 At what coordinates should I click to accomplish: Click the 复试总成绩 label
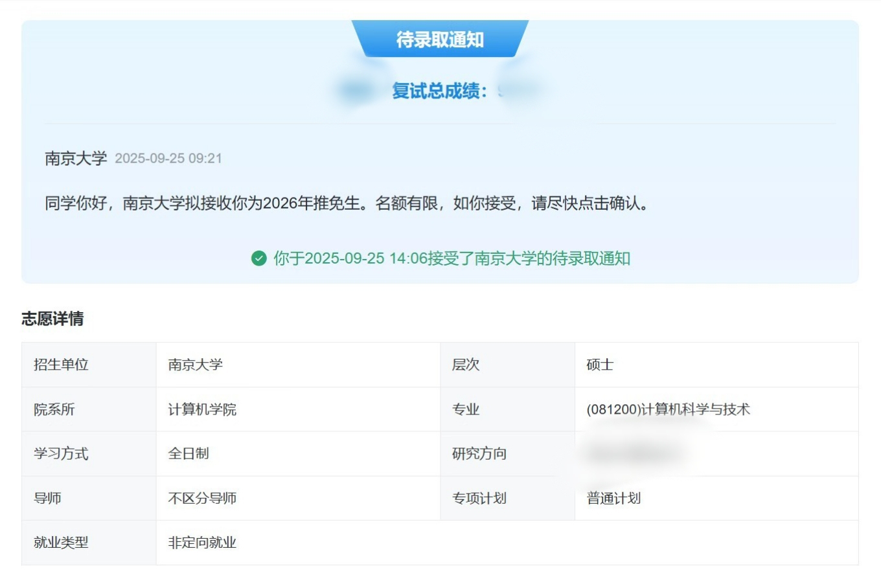coord(439,91)
